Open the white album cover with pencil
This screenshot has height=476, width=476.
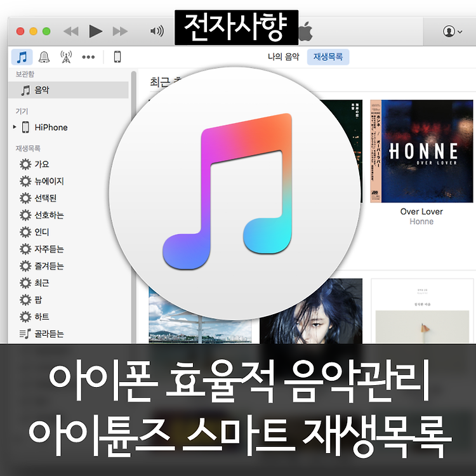point(422,311)
